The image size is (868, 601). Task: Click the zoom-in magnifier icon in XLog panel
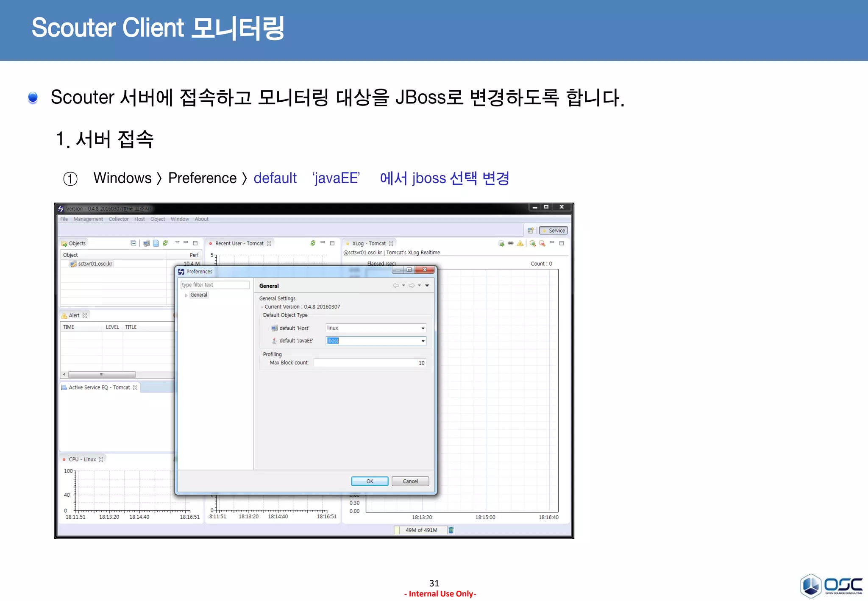coord(532,243)
